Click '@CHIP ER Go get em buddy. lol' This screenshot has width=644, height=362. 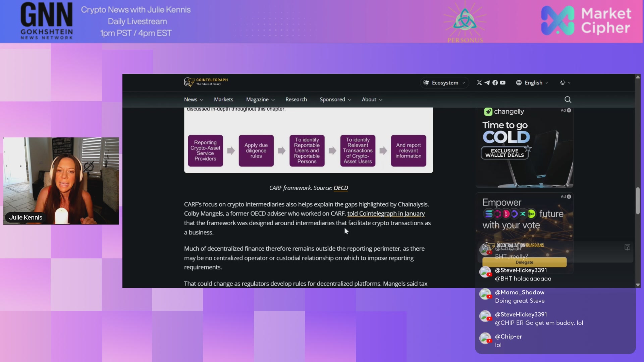point(539,323)
